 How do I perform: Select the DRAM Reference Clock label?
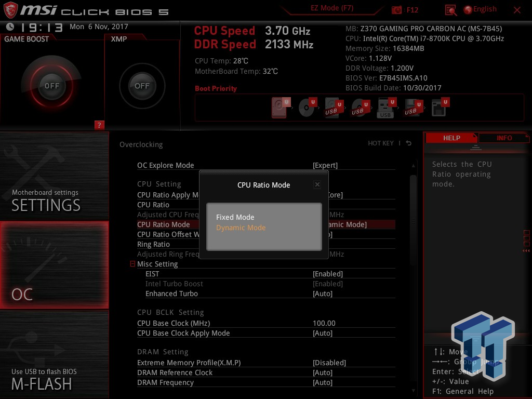175,373
